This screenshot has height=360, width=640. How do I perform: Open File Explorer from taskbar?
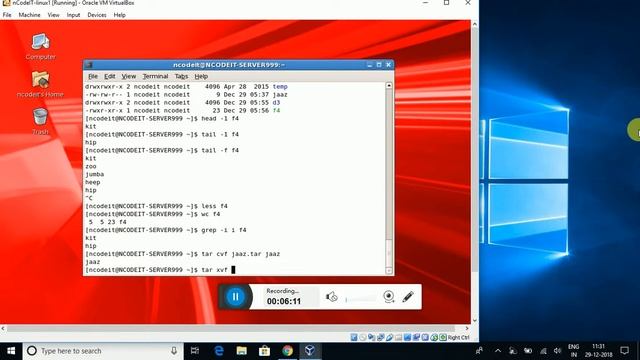242,351
